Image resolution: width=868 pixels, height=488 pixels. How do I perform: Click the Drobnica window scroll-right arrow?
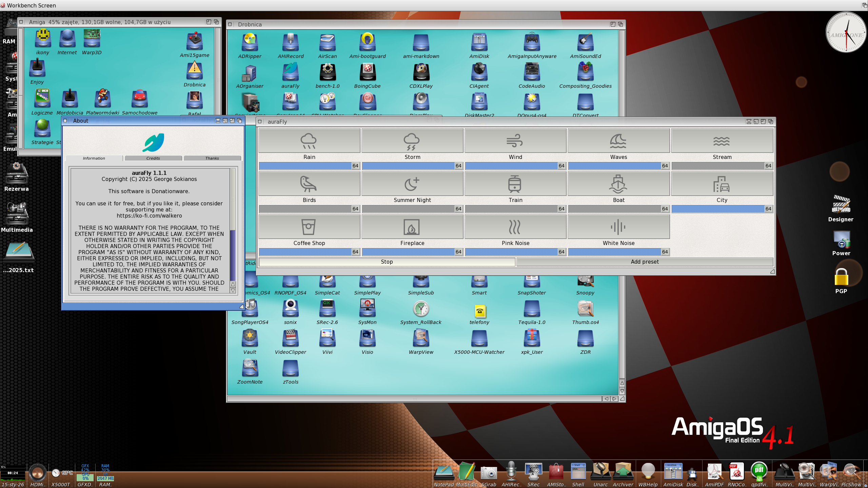pos(614,399)
